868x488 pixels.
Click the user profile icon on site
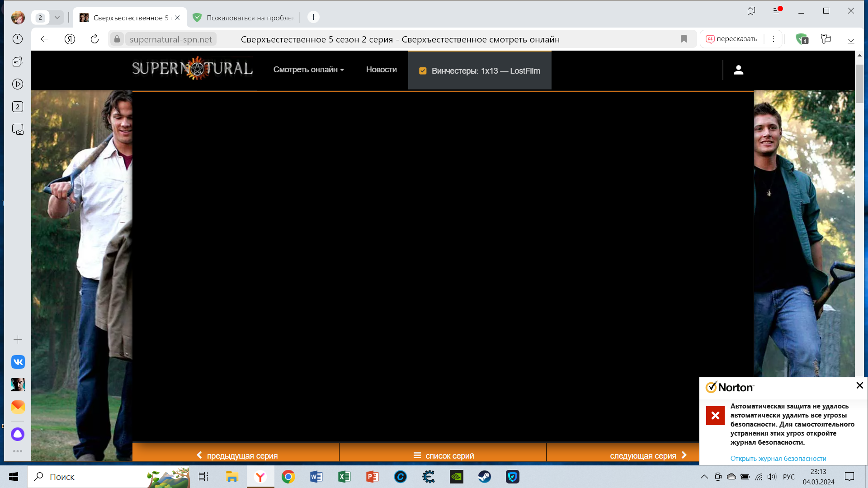click(738, 70)
